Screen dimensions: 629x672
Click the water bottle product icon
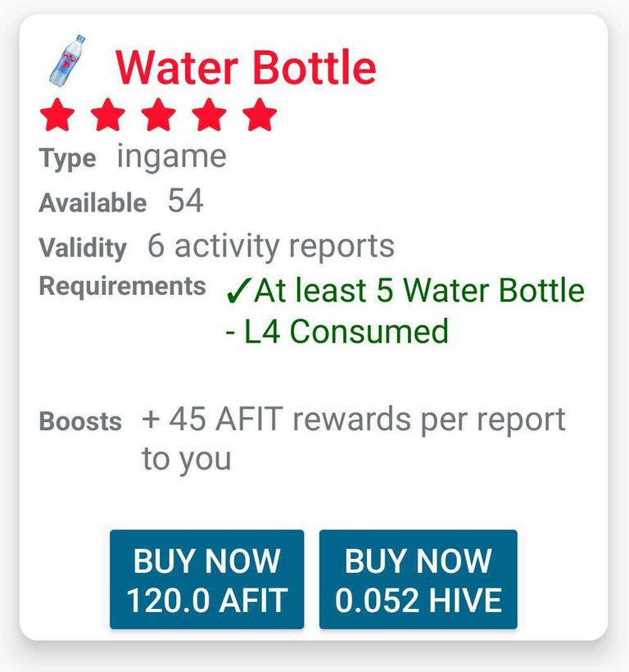point(67,61)
